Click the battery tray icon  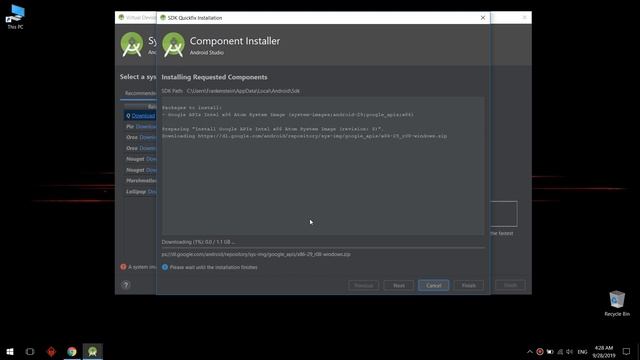pyautogui.click(x=550, y=351)
